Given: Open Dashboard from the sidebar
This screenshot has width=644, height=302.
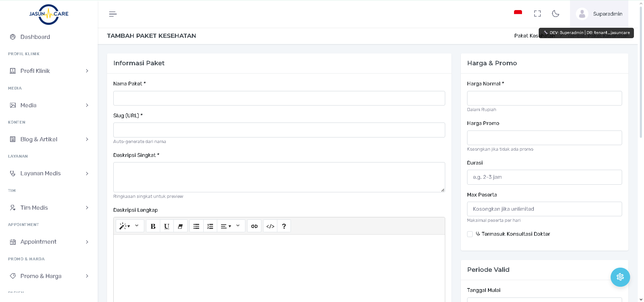Looking at the screenshot, I should (x=35, y=37).
